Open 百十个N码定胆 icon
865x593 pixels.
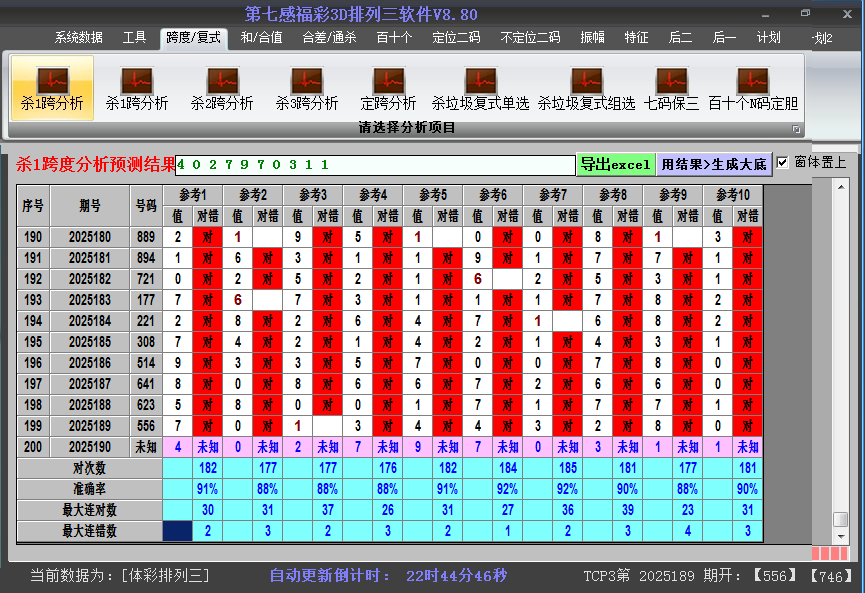(x=753, y=88)
